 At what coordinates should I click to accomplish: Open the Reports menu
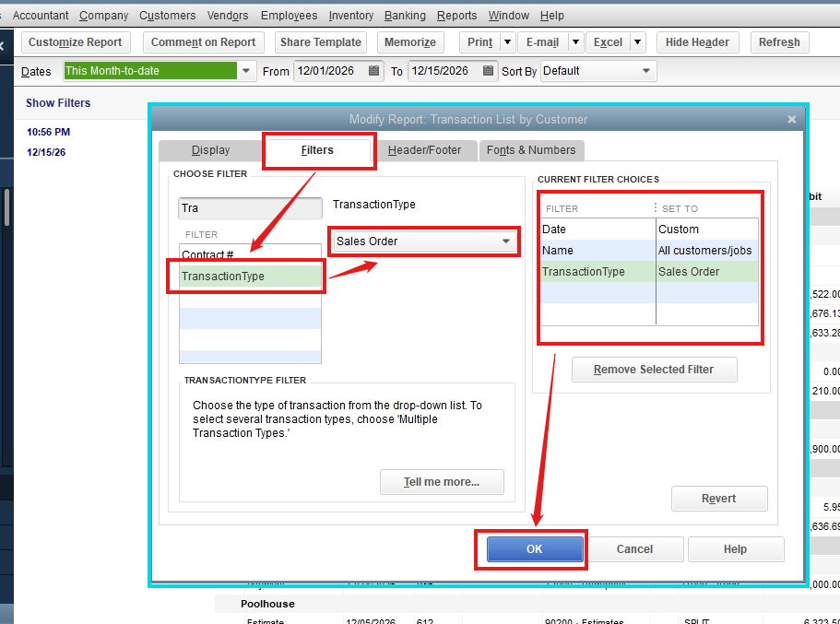click(x=456, y=16)
